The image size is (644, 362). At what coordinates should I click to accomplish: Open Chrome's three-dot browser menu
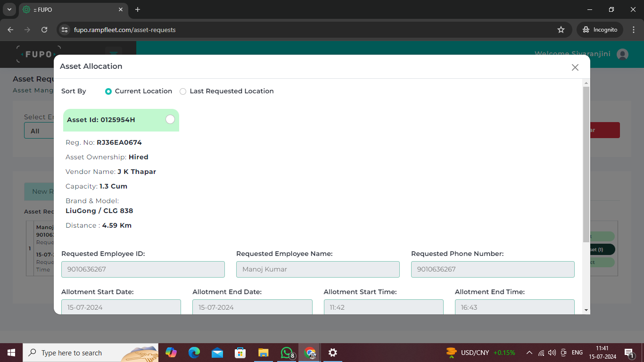[634, 29]
